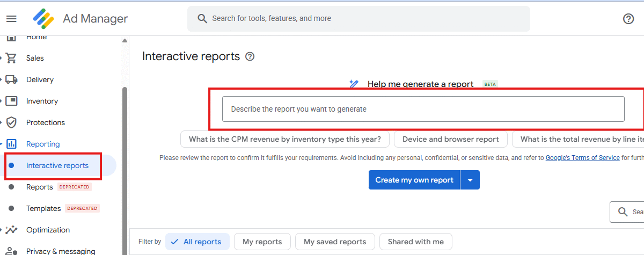Click the Protections shield icon
644x255 pixels.
11,122
